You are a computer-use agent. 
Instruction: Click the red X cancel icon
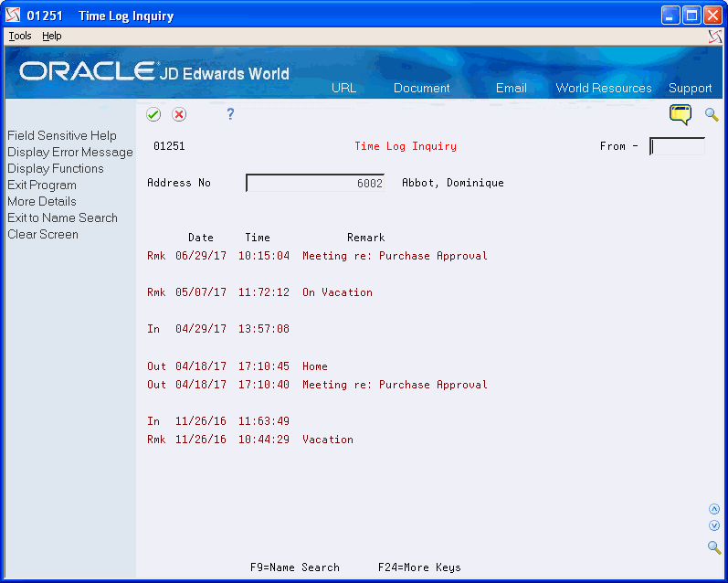click(x=179, y=114)
